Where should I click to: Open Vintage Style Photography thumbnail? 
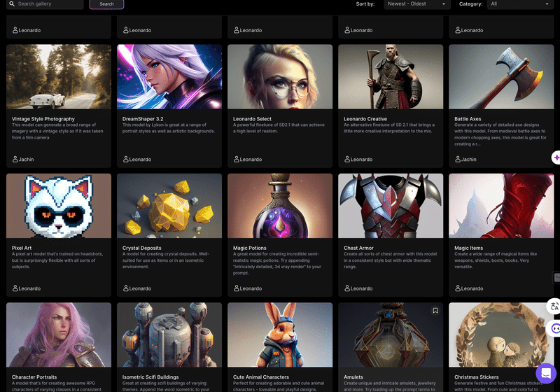(x=59, y=77)
